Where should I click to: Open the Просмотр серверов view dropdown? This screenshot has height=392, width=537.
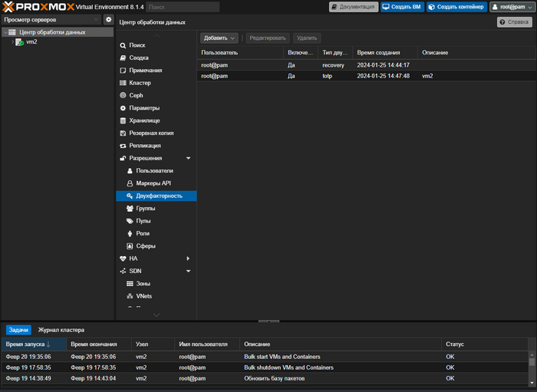(51, 19)
